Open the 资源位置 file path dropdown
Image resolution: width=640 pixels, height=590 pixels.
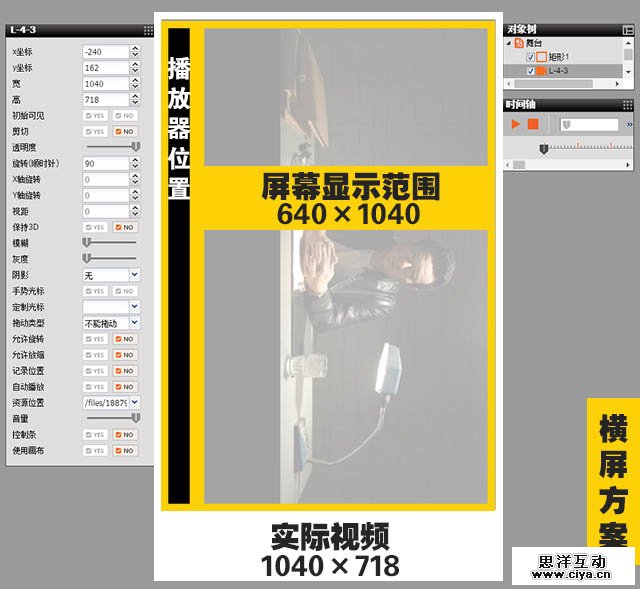point(135,403)
